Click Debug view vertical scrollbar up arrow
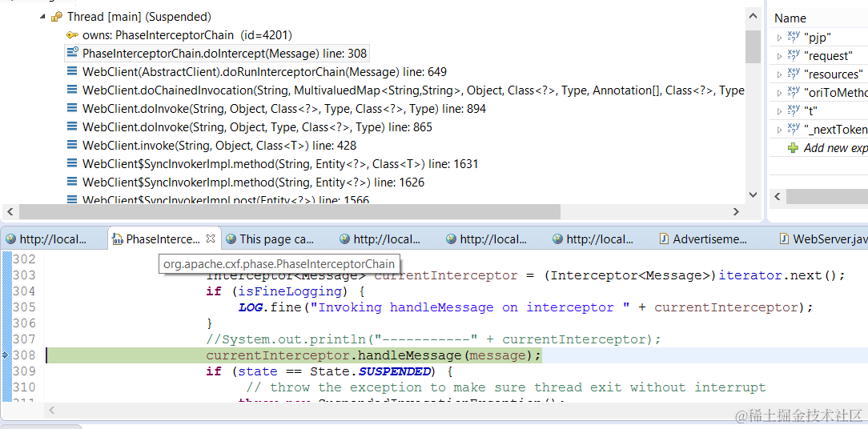 point(753,17)
